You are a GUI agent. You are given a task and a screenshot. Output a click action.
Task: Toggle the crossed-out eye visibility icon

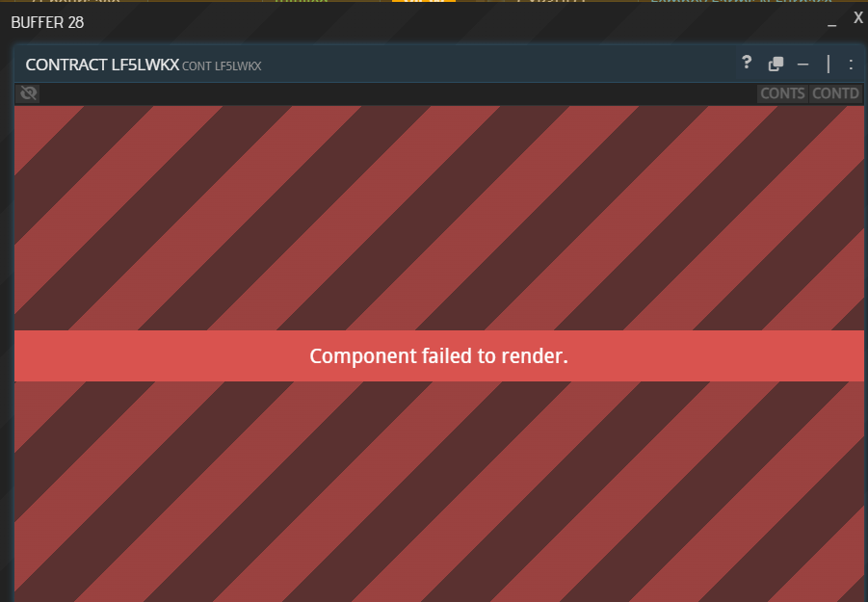[28, 93]
